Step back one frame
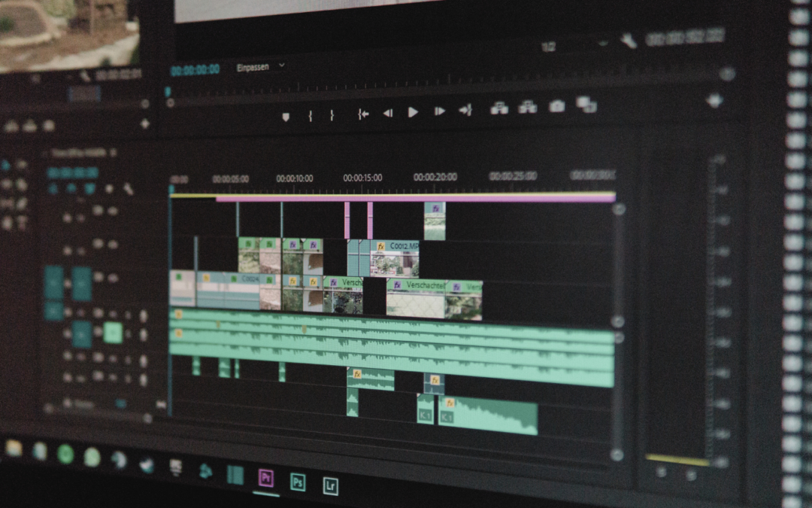 point(387,113)
